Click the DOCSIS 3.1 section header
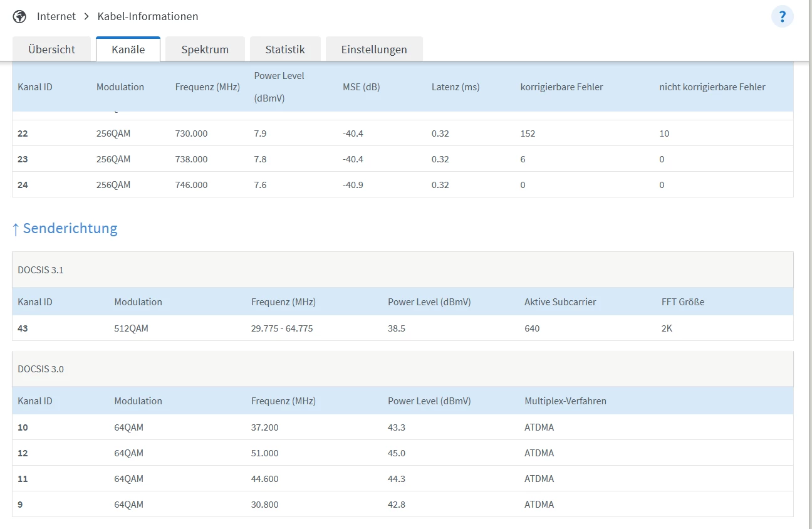This screenshot has width=812, height=529. tap(41, 270)
